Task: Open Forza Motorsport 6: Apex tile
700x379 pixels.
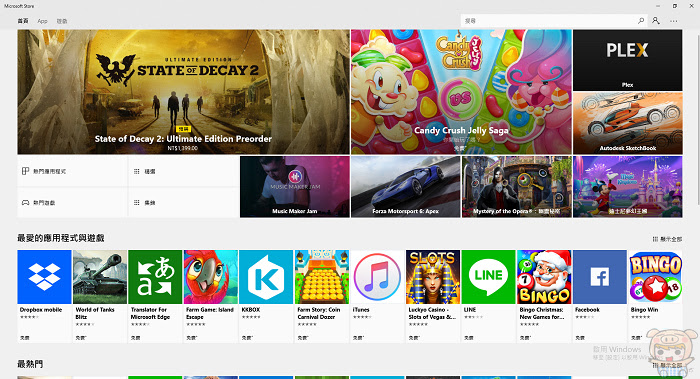Action: coord(406,187)
